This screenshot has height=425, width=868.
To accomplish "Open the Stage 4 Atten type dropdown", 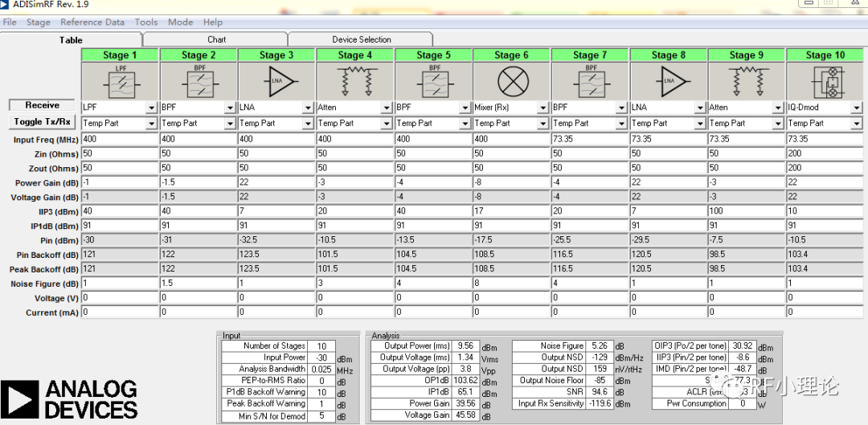I will 387,108.
